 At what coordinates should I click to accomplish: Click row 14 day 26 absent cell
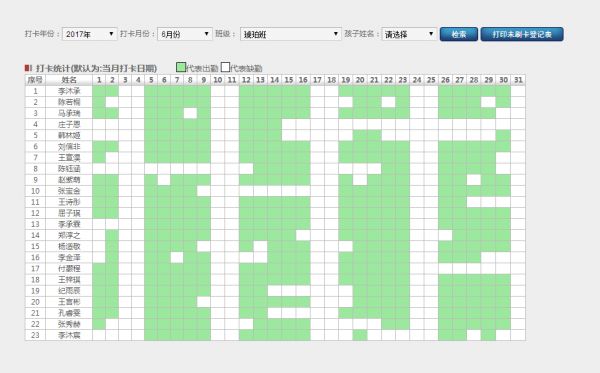(x=445, y=235)
